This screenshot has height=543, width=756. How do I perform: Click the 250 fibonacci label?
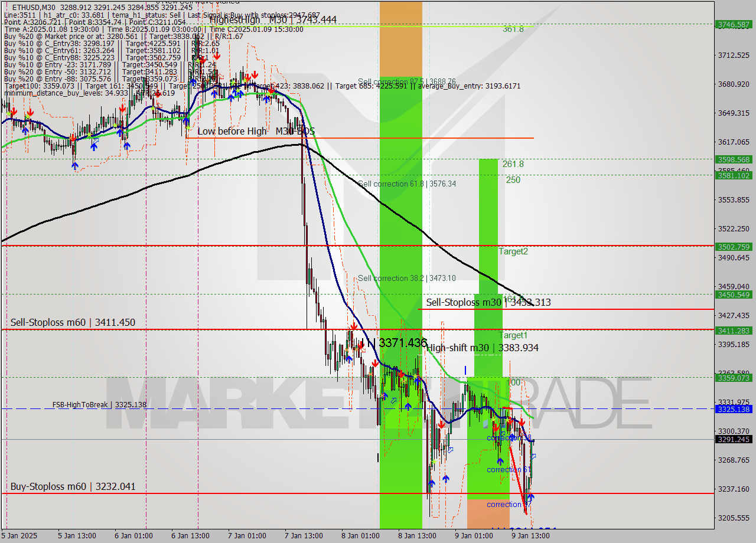coord(513,179)
